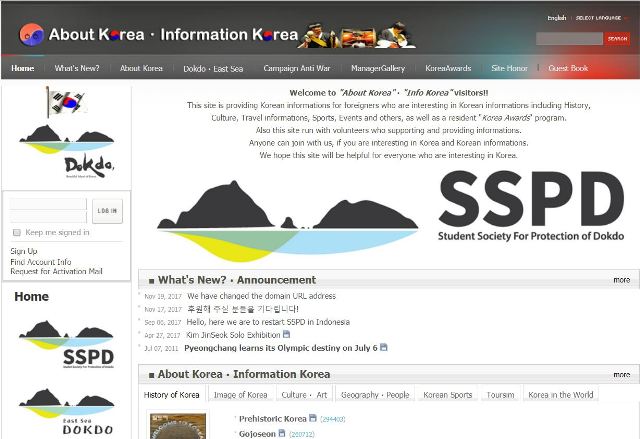Open the Find Account Info link

(41, 262)
